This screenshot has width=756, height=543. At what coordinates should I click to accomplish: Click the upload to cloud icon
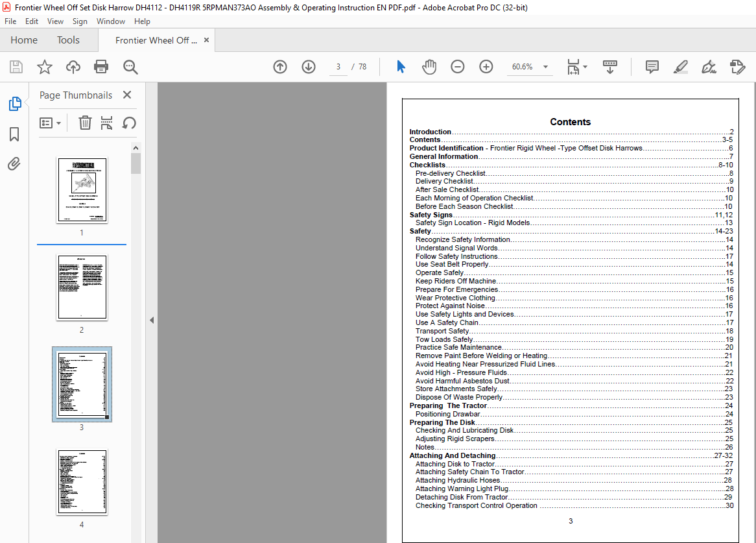tap(73, 67)
